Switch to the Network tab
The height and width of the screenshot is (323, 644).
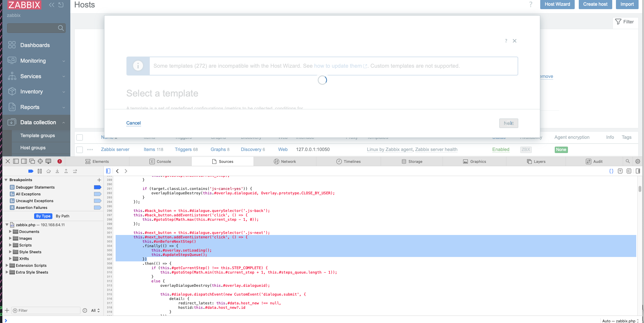pos(285,161)
